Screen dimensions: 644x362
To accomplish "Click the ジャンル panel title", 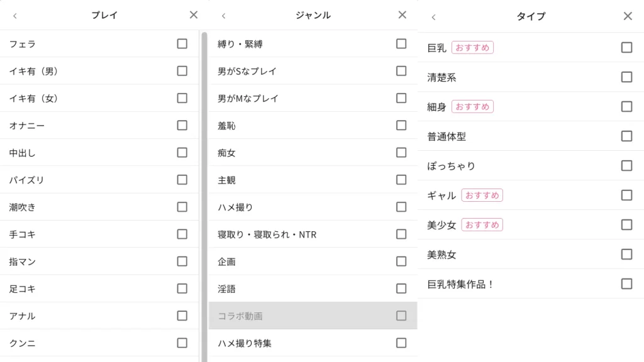I will point(313,15).
